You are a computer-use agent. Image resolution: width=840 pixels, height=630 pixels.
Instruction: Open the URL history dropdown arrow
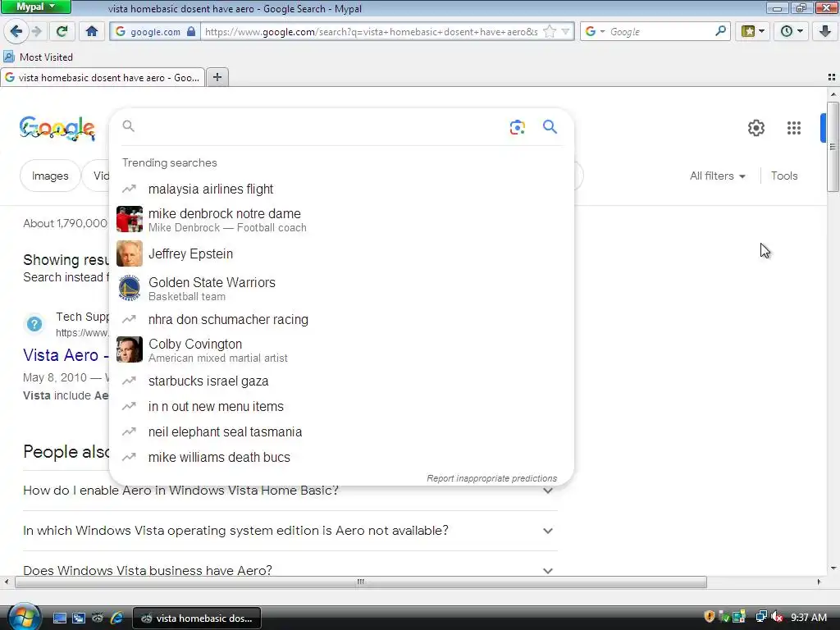click(x=565, y=32)
